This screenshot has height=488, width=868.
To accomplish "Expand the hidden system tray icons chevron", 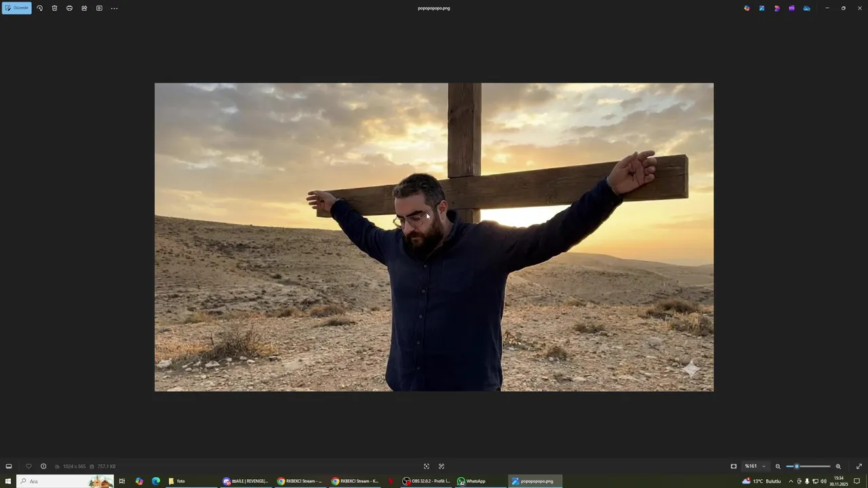I will [791, 481].
